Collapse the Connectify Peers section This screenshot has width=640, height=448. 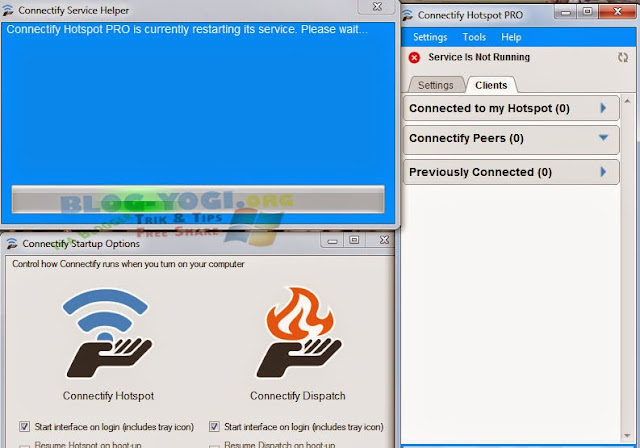pos(511,138)
